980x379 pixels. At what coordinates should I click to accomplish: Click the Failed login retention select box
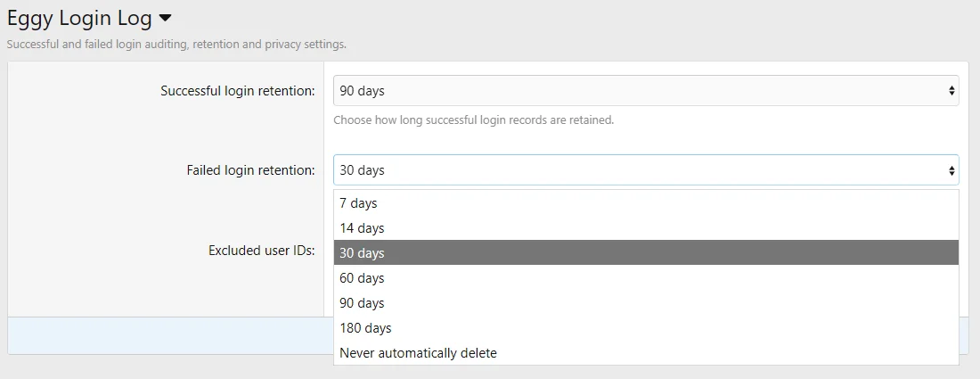(646, 170)
